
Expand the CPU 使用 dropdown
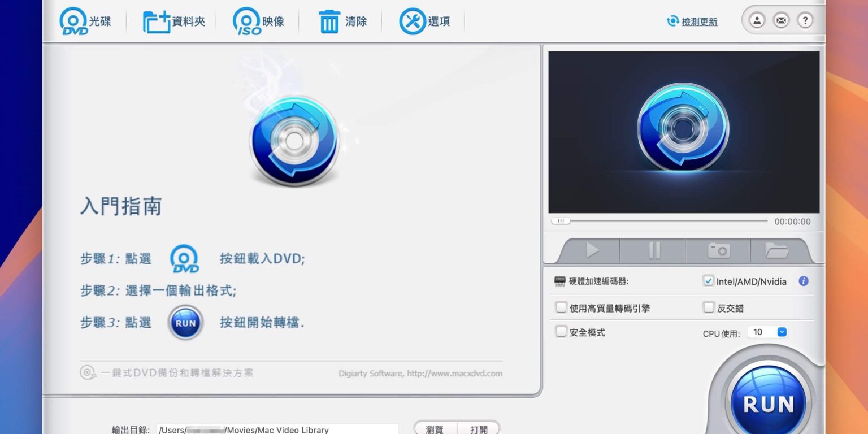point(782,332)
